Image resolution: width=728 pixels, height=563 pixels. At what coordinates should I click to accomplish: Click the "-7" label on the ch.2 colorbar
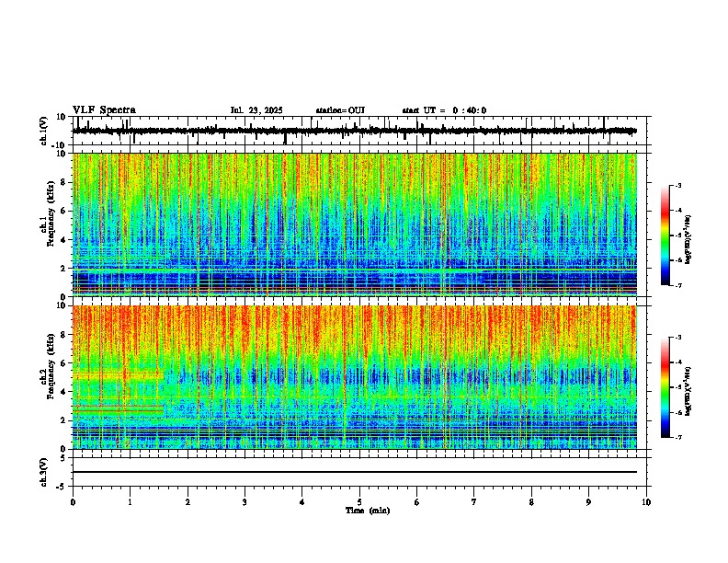tap(677, 437)
